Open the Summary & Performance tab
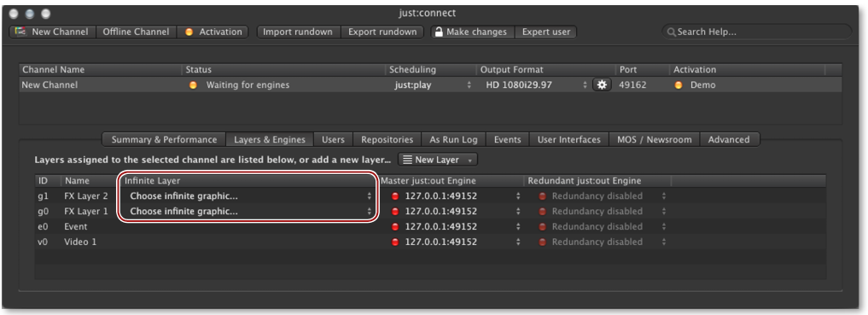 pos(164,139)
